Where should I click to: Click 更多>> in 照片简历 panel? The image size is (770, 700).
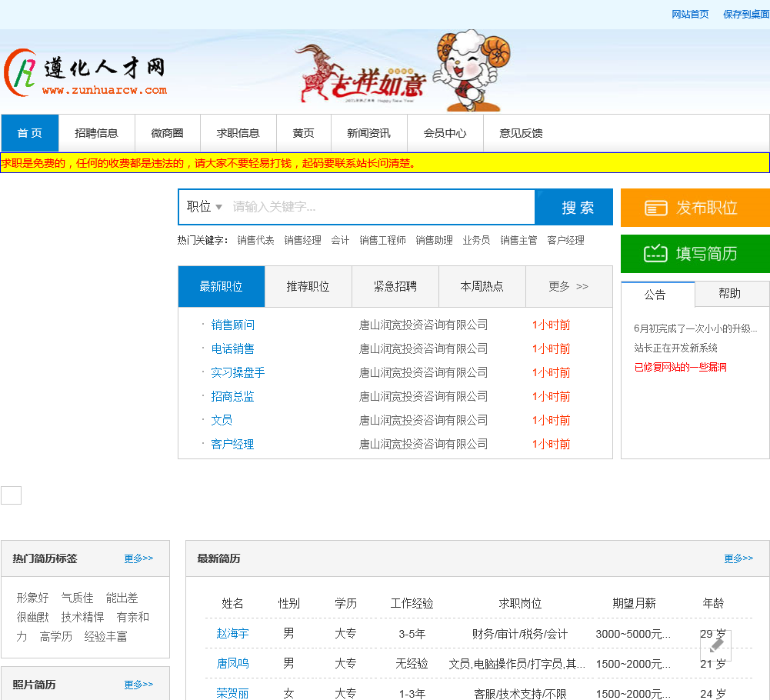click(138, 685)
